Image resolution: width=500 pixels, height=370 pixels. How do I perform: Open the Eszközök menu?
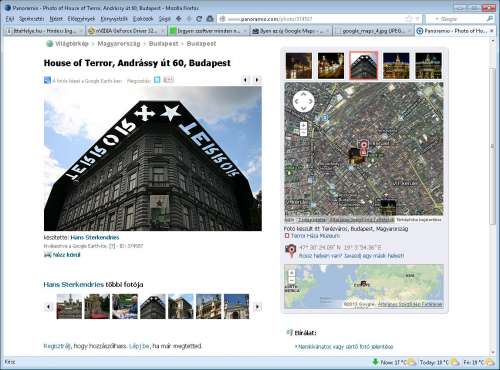(x=143, y=19)
